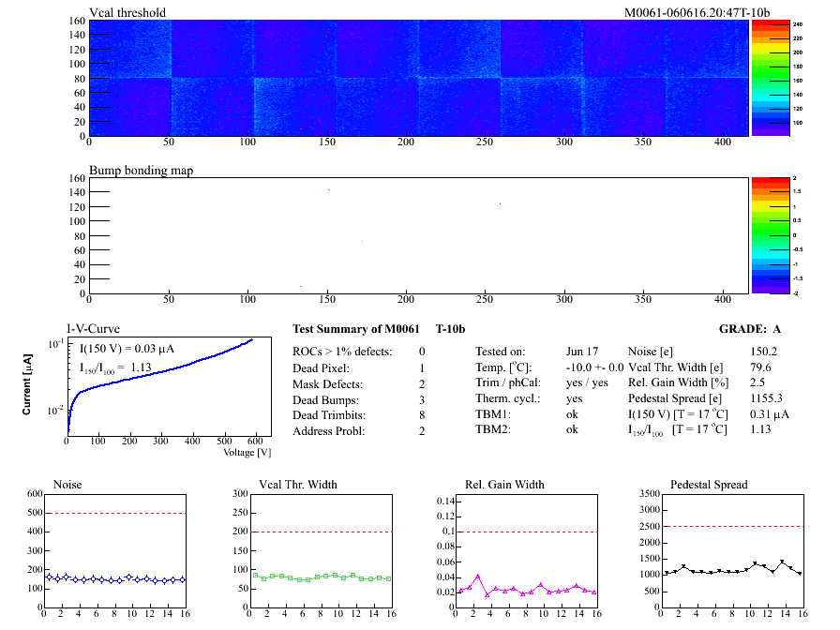This screenshot has width=840, height=630.
Task: Click the Vcal Thr. Width plot title
Action: pos(298,485)
